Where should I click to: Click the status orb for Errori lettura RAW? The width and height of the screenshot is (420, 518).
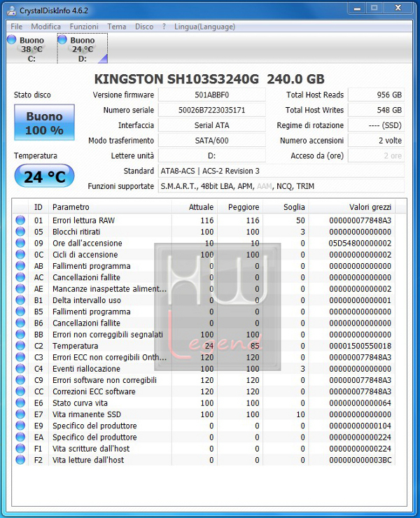click(20, 220)
